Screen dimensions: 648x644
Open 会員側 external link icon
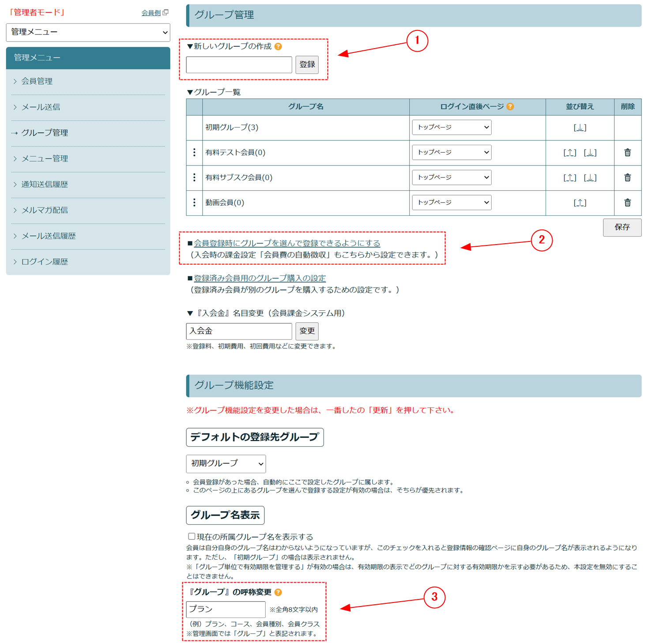click(x=166, y=12)
